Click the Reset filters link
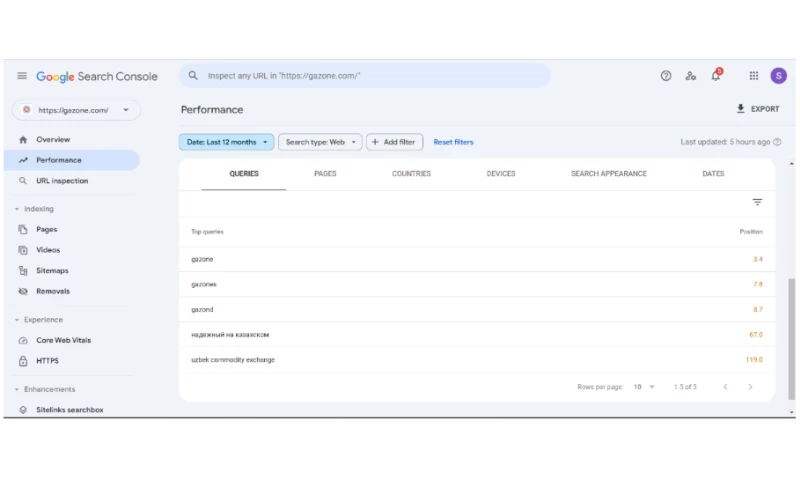The image size is (800, 480). click(454, 142)
